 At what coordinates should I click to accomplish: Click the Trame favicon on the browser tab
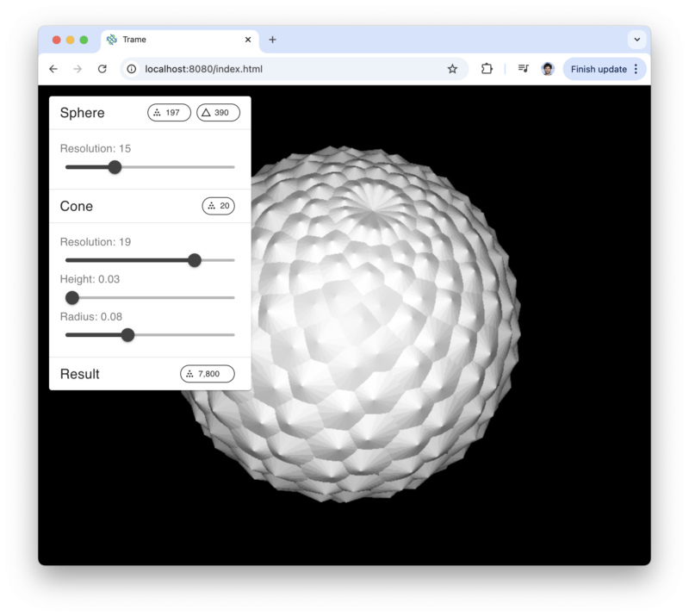pos(110,39)
